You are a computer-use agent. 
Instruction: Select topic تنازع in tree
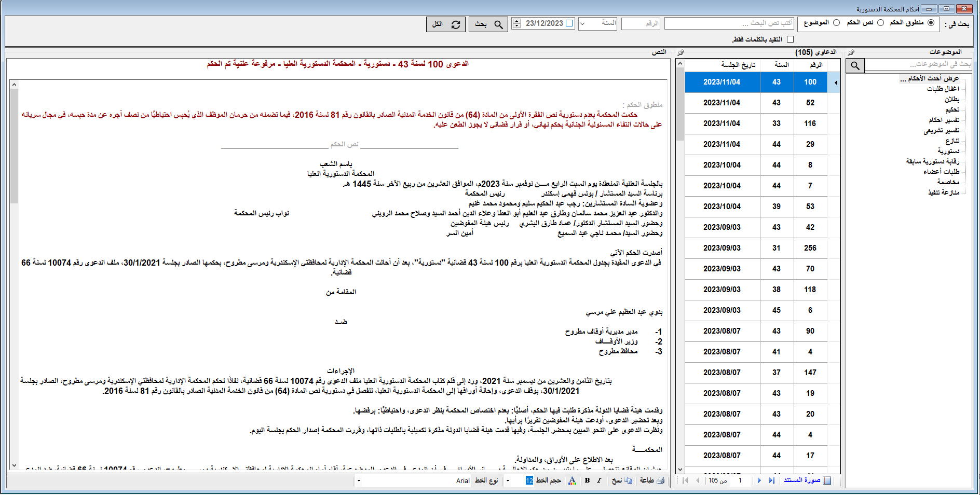coord(952,141)
